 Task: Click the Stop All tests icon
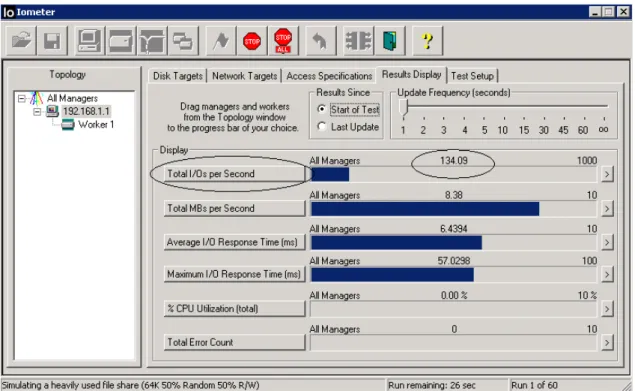pos(283,41)
